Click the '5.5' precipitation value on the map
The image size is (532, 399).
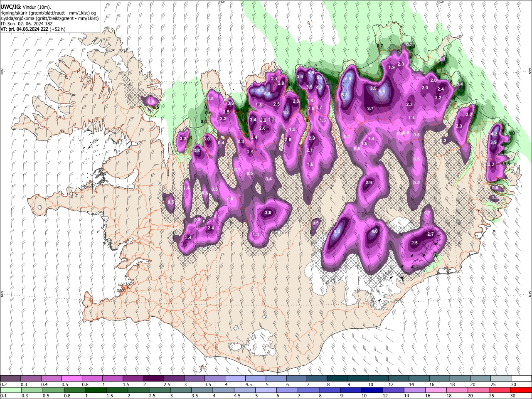(348, 79)
